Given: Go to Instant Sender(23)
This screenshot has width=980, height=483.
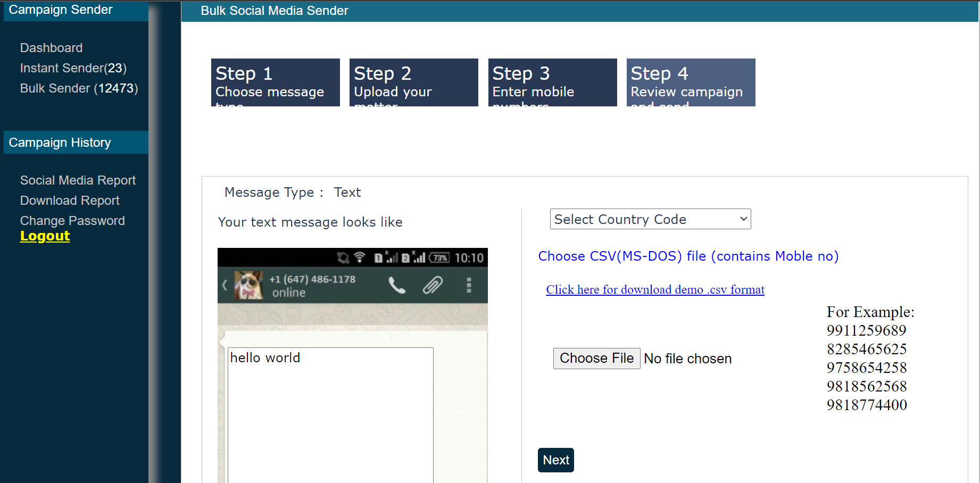Looking at the screenshot, I should click(73, 68).
